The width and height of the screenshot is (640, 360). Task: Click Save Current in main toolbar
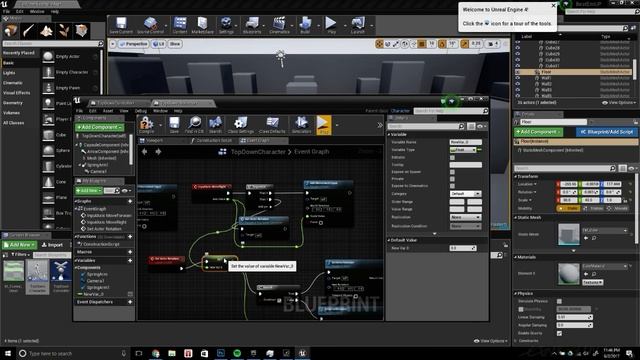click(x=121, y=25)
